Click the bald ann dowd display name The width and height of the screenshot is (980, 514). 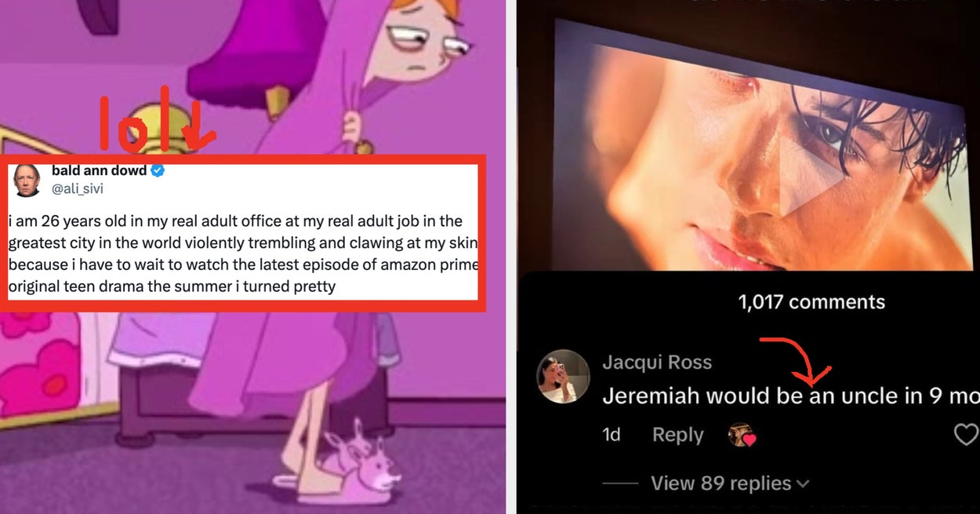pyautogui.click(x=98, y=170)
